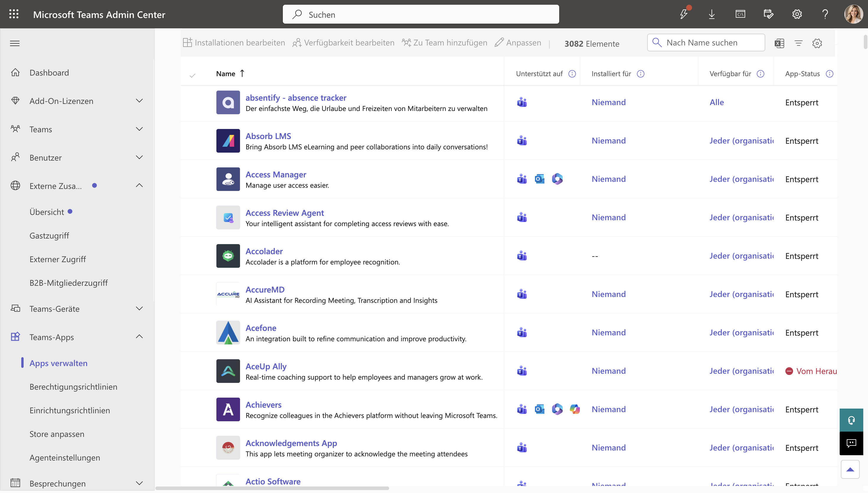
Task: Open Einrichtungsrichtlinien
Action: (69, 410)
